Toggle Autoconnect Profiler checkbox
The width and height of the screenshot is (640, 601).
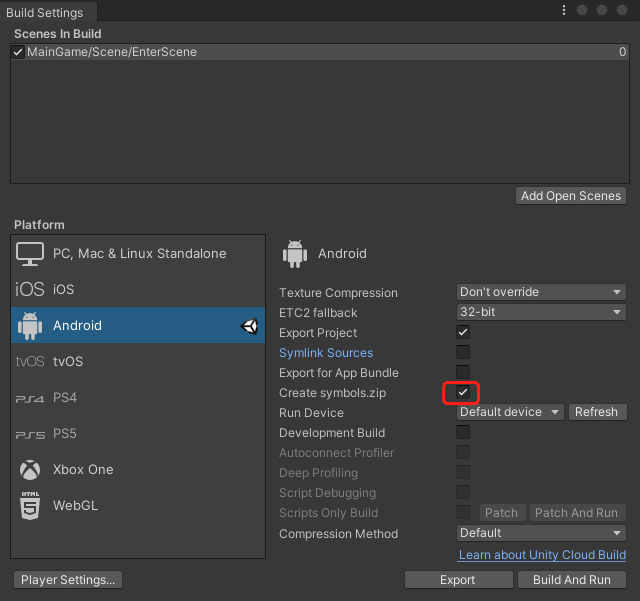463,452
